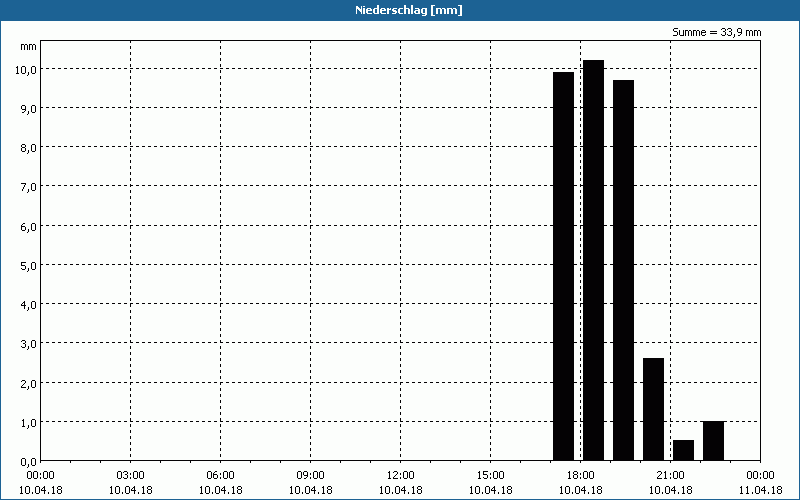Image resolution: width=800 pixels, height=500 pixels.
Task: Click the 5,0 y-axis label
Action: pos(28,266)
